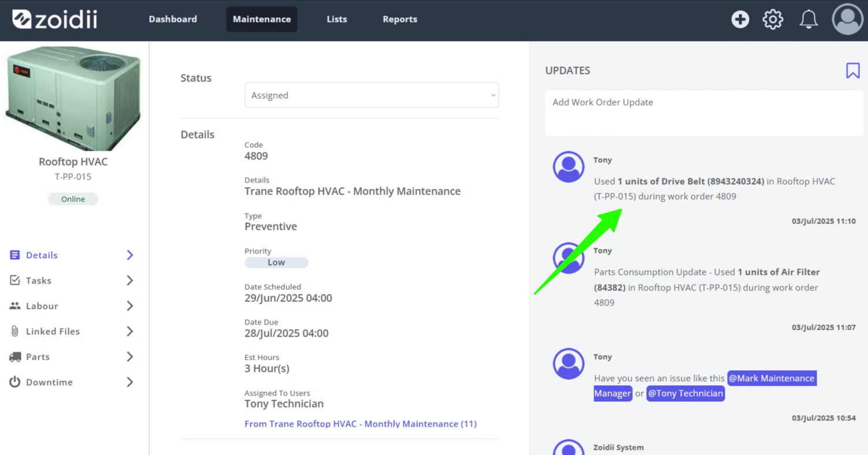Expand the Details section chevron
The width and height of the screenshot is (868, 455).
coord(130,255)
